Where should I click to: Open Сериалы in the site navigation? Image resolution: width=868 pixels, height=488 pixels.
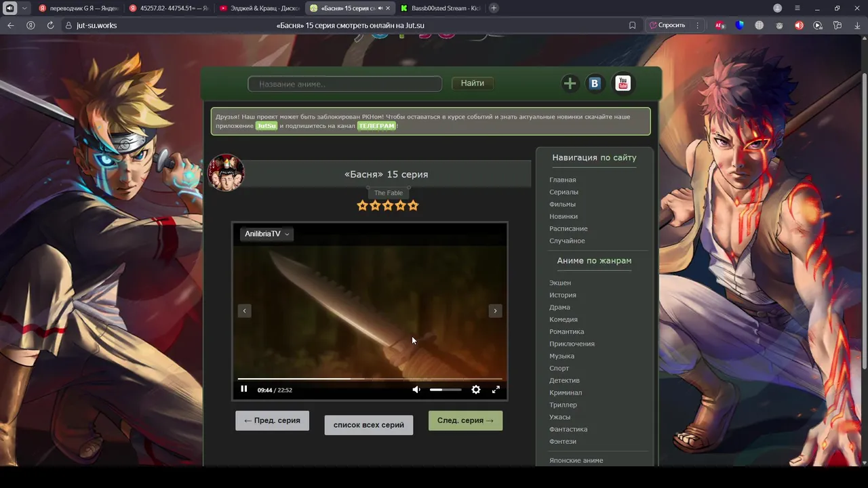[x=564, y=192]
